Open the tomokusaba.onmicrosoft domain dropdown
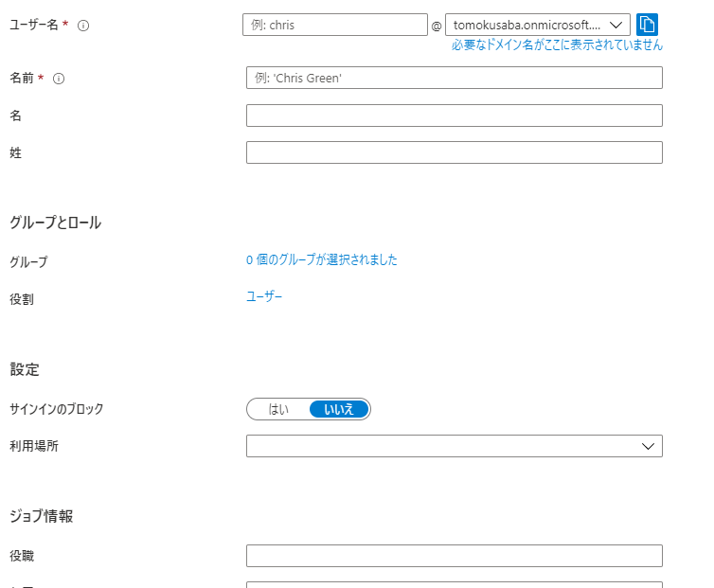714x588 pixels. tap(537, 25)
